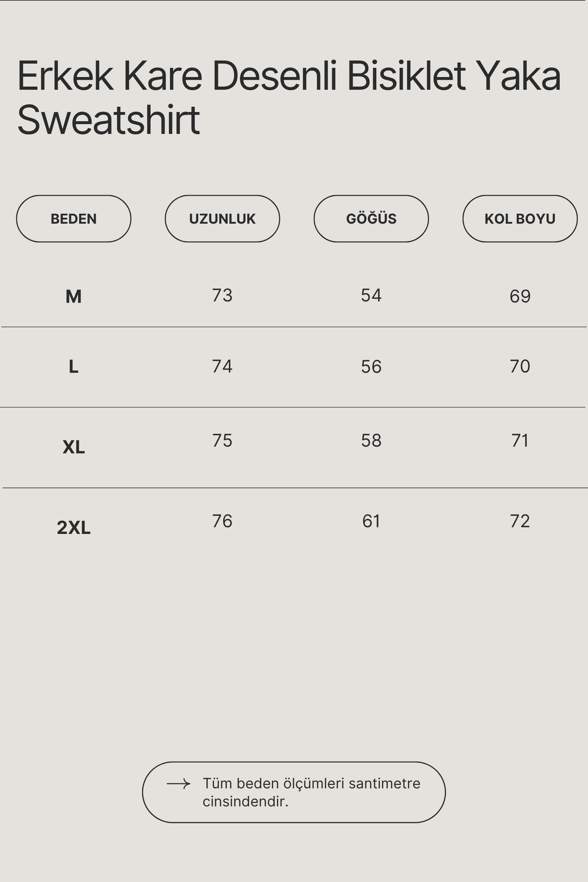Click the XL size label
Screen dimensions: 588x882
click(73, 447)
